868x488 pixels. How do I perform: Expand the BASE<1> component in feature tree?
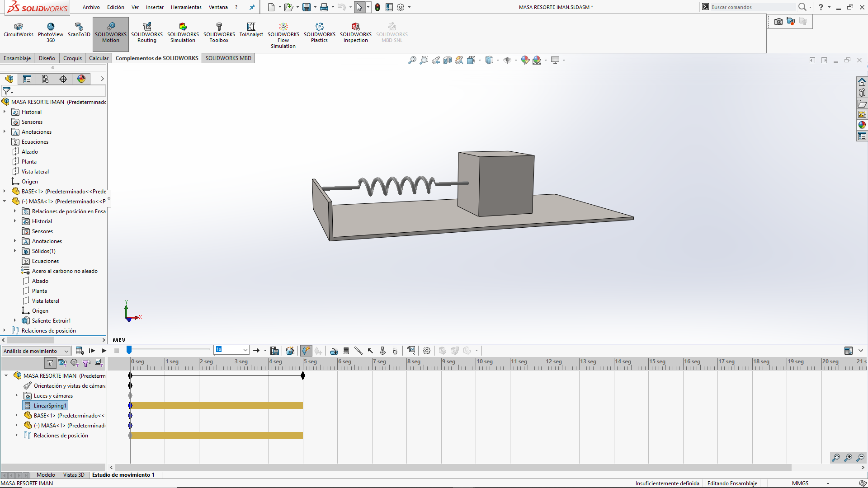(x=5, y=192)
